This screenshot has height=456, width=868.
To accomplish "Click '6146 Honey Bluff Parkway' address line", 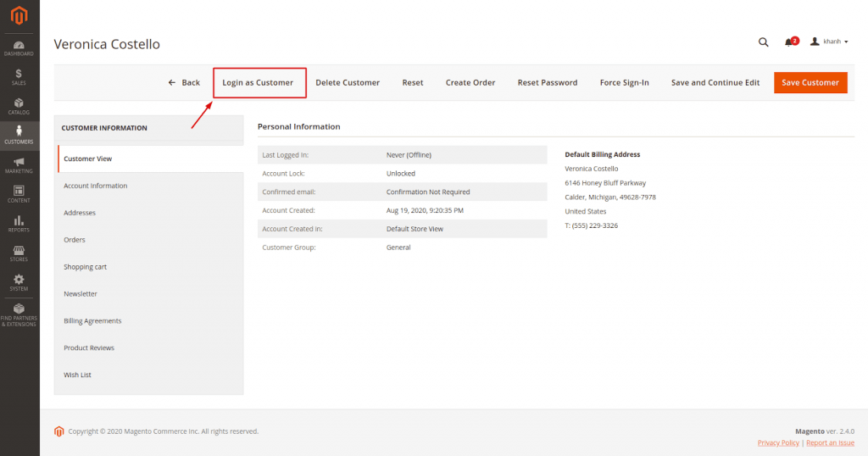I will pyautogui.click(x=605, y=182).
